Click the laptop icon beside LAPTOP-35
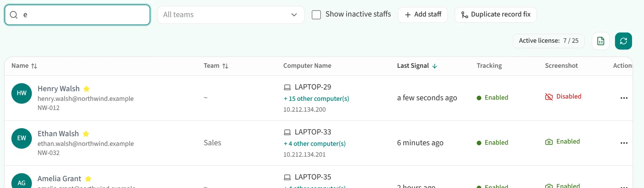This screenshot has height=188, width=644. 287,178
